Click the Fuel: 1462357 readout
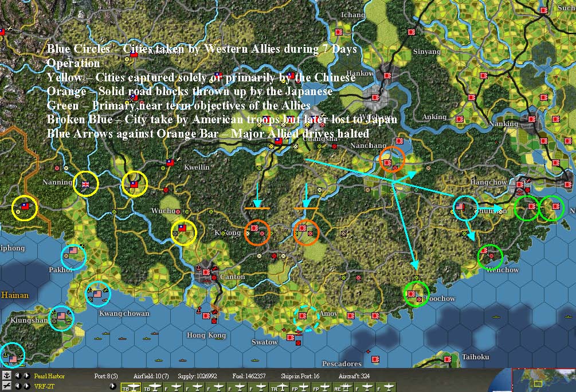Viewport: 576px width, 392px height. 249,376
